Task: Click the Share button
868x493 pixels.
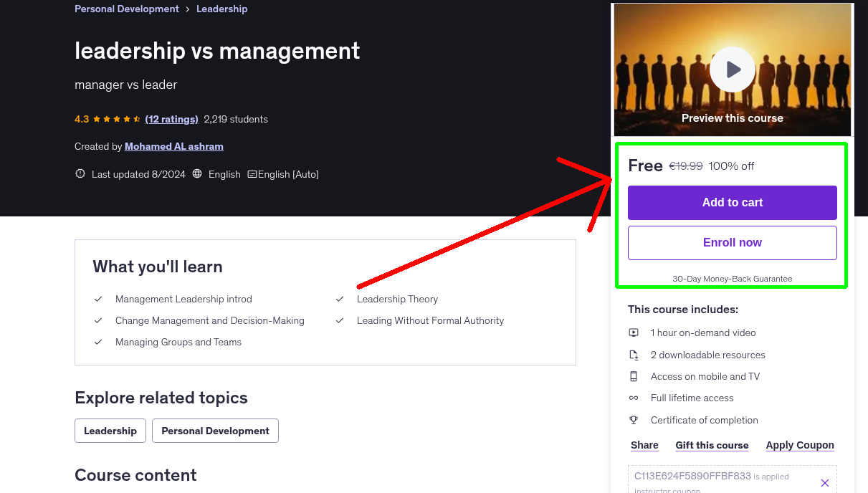Action: (x=644, y=445)
